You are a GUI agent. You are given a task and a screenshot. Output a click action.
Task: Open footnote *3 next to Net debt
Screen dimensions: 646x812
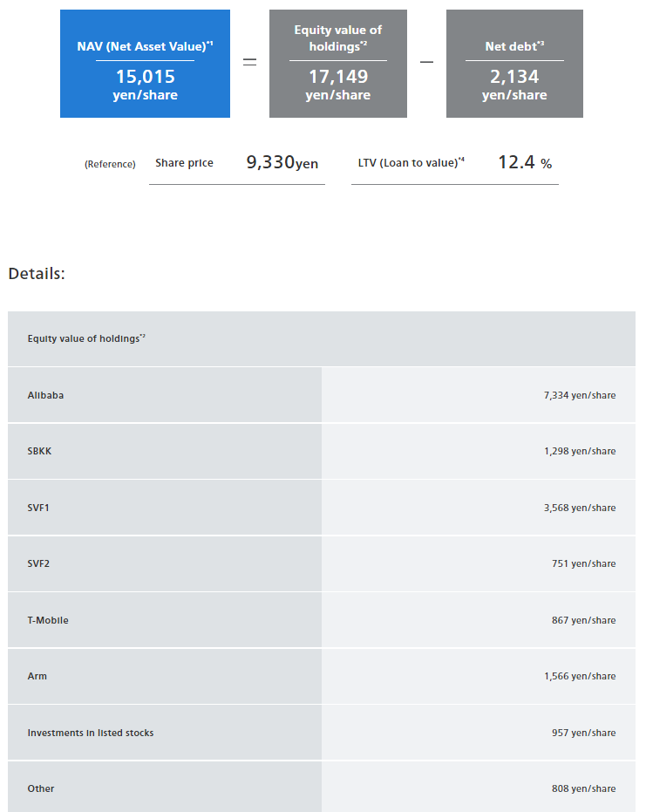tap(541, 44)
